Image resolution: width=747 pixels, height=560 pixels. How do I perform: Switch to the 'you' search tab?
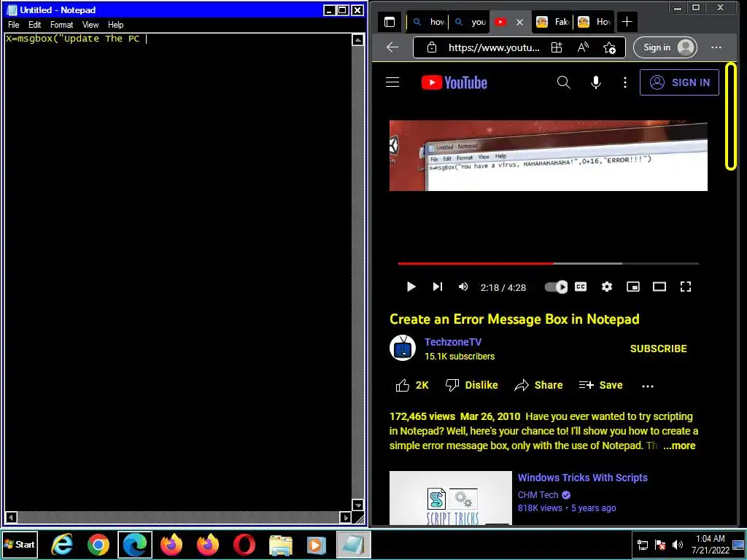(470, 22)
